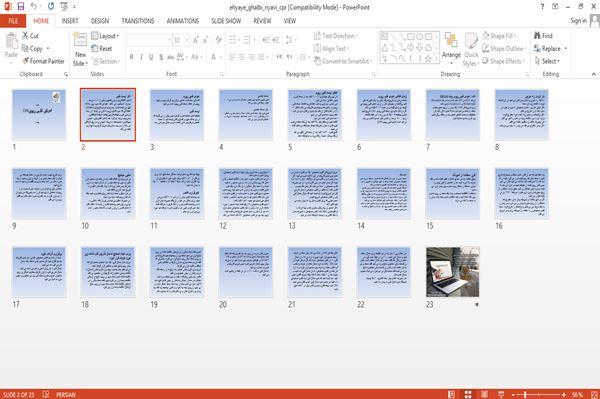Viewport: 600px width, 399px height.
Task: Open the Select dropdown in Editing group
Action: click(x=547, y=61)
